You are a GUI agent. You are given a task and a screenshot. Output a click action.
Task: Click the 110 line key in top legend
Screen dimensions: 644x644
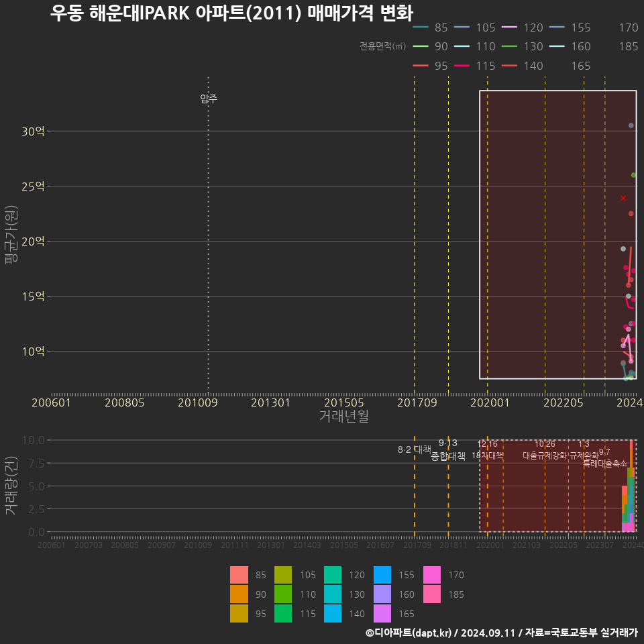pos(462,46)
